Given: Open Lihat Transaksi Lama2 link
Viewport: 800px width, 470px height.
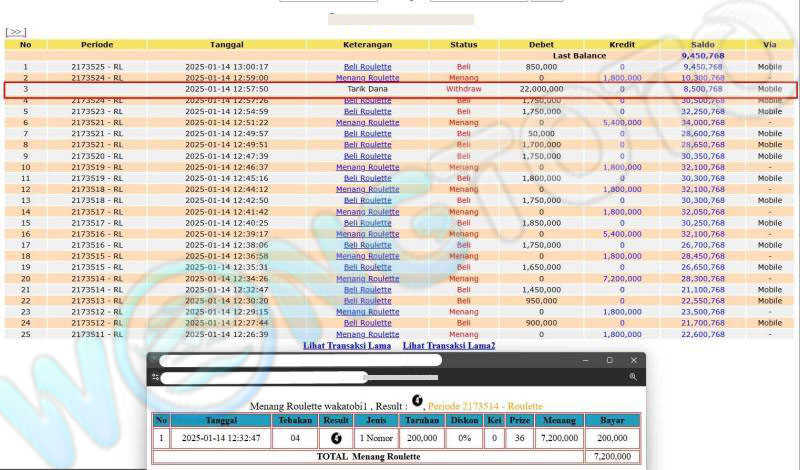Looking at the screenshot, I should [x=448, y=346].
